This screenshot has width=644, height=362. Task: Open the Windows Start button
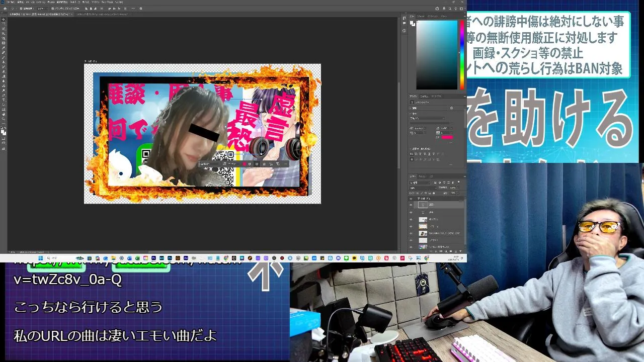[x=40, y=258]
